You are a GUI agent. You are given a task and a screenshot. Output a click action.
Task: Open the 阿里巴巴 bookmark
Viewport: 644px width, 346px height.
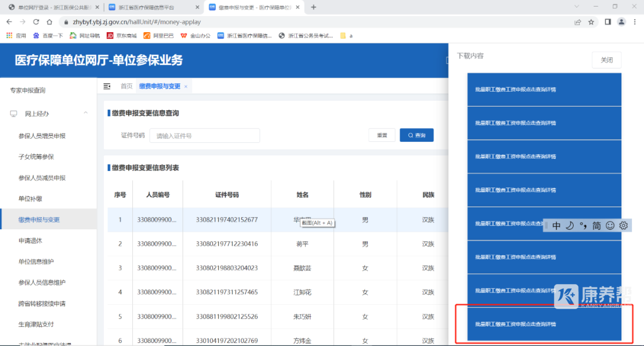click(159, 36)
